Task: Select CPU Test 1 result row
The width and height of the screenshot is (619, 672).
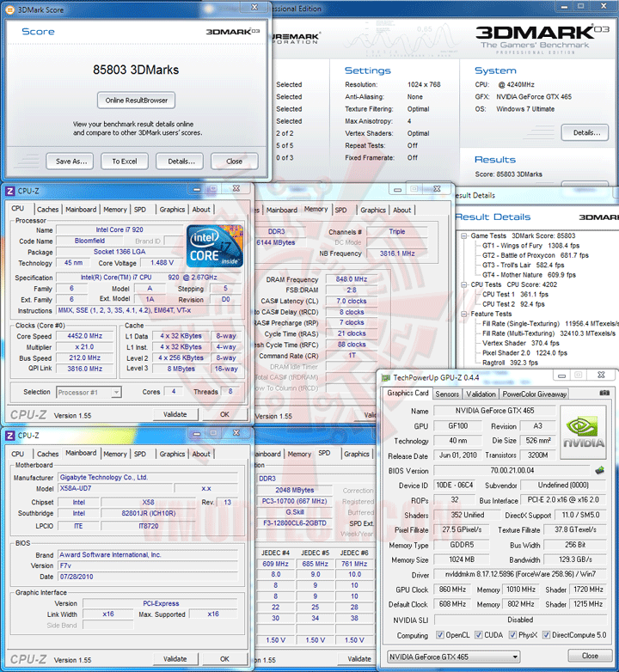Action: [515, 295]
